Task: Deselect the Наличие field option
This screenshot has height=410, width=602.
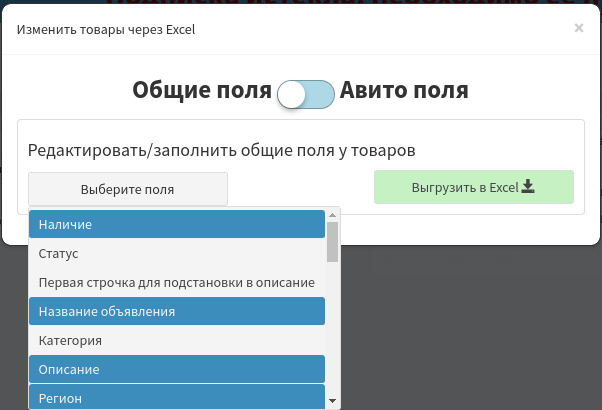Action: [177, 224]
